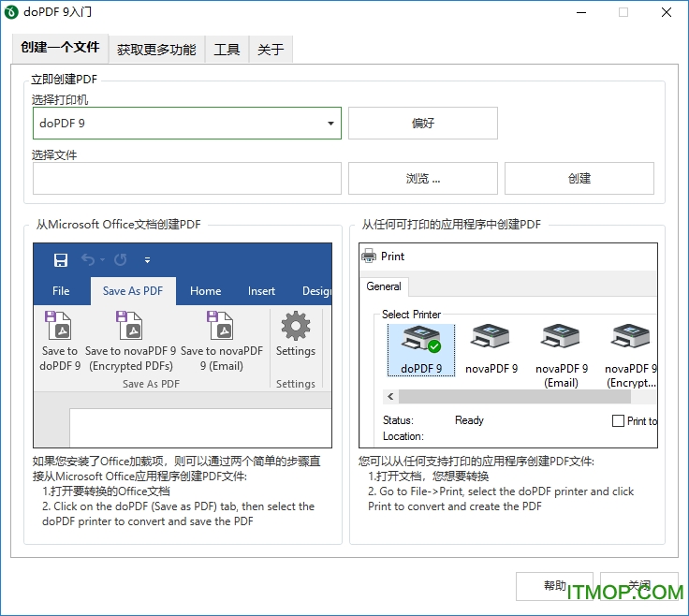Select the doPDF 9 printer icon
This screenshot has height=616, width=689.
(420, 342)
